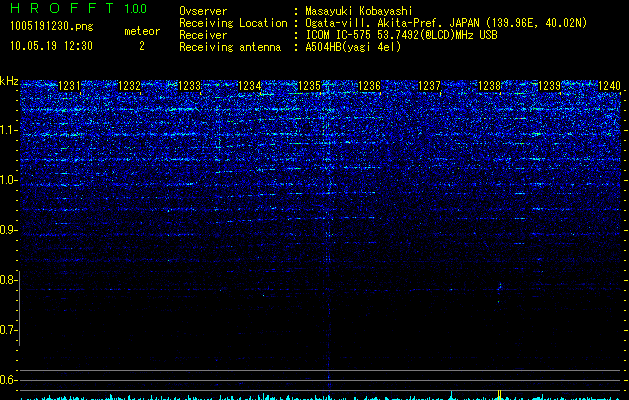Screen dimensions: 629x400
Task: Click the 1235 time marker
Action: point(310,86)
